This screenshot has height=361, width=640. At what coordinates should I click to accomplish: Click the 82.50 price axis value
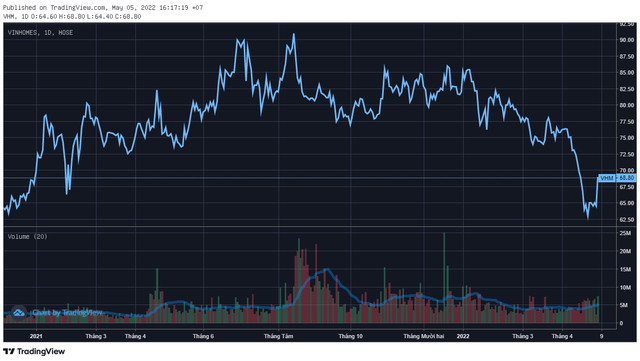627,89
